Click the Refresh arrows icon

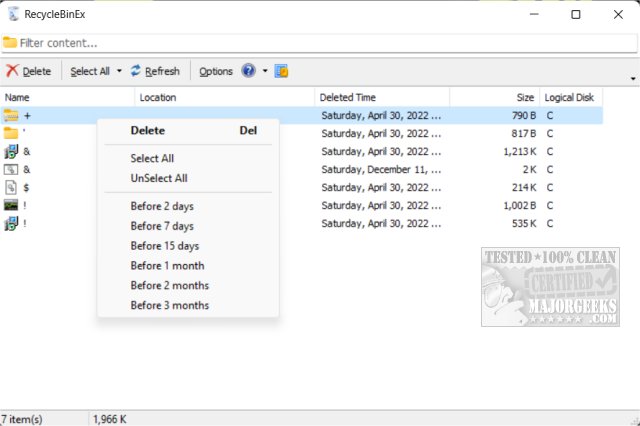pos(136,71)
